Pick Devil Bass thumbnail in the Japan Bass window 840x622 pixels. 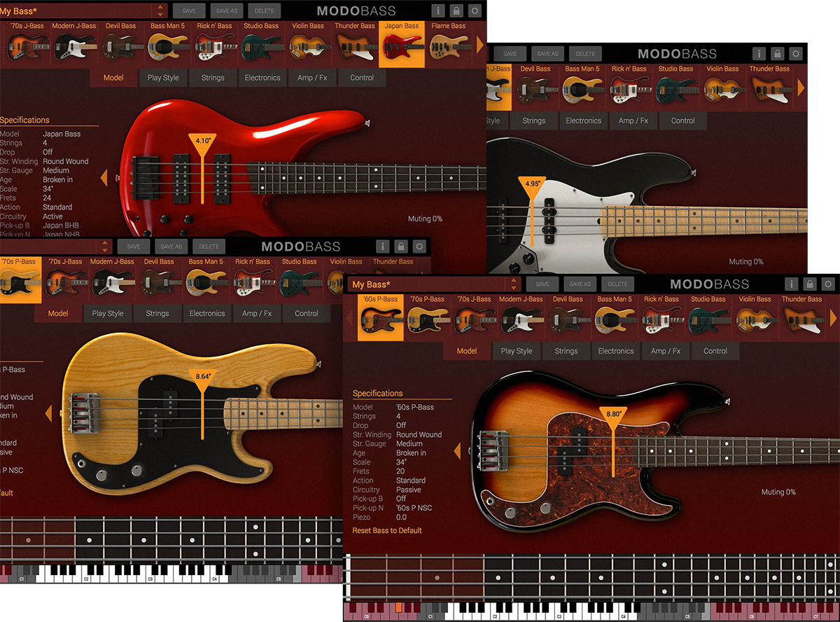pos(121,44)
